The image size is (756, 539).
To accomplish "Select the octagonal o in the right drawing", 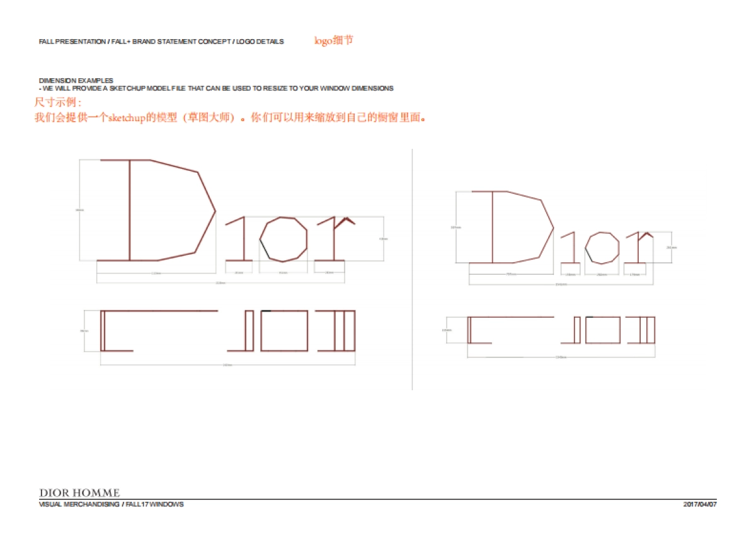I will pos(602,248).
